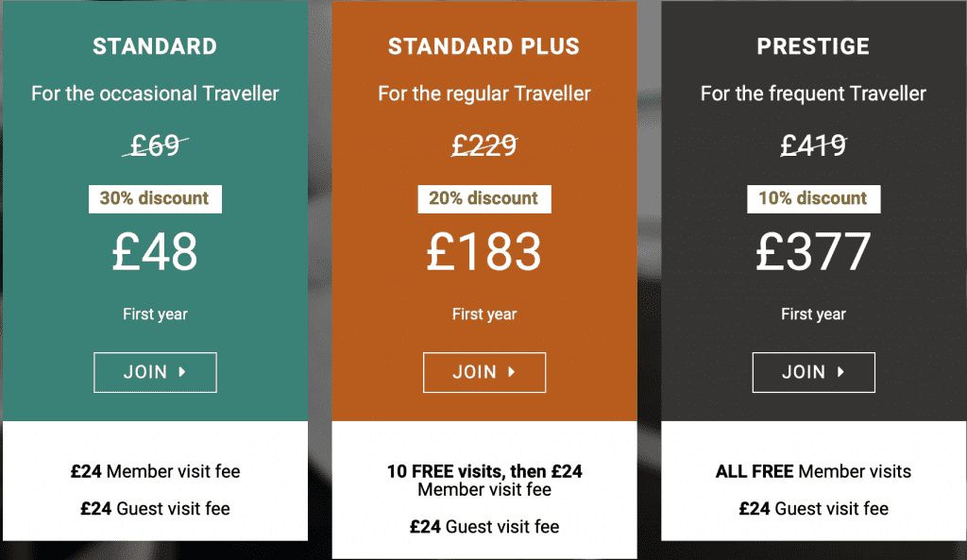This screenshot has height=560, width=967.
Task: Click the crossed-out £419 original price
Action: click(813, 145)
